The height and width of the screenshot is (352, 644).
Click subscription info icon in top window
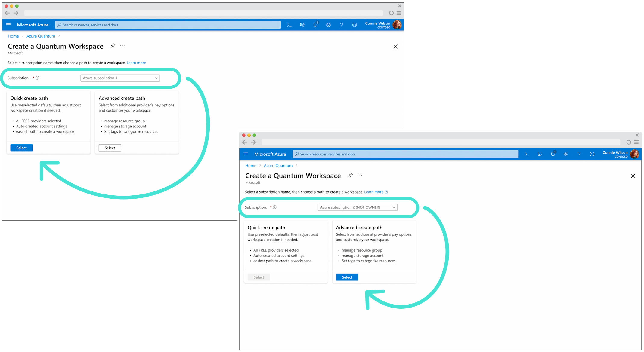pos(37,78)
